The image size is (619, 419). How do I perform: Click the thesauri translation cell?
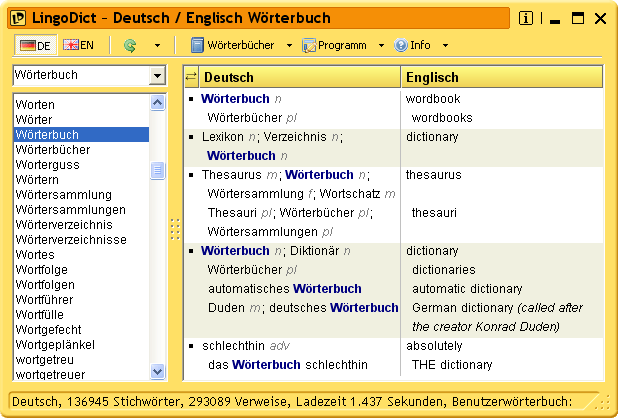(434, 213)
